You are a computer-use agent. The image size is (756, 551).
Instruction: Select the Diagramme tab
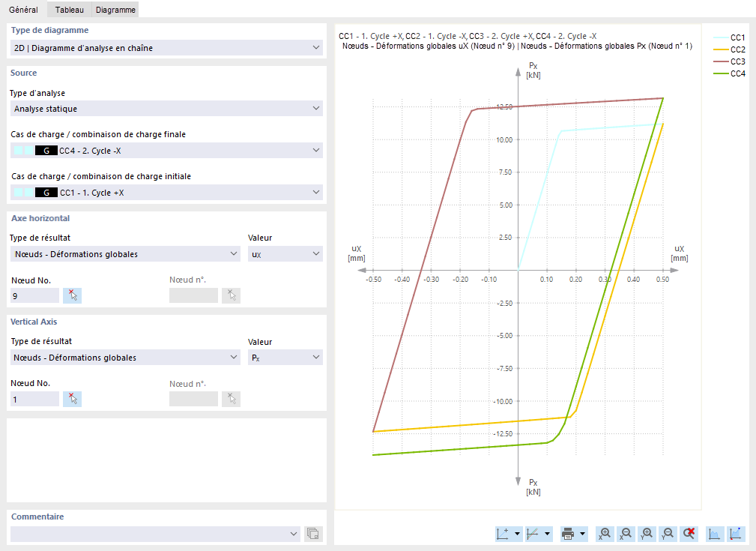coord(115,10)
